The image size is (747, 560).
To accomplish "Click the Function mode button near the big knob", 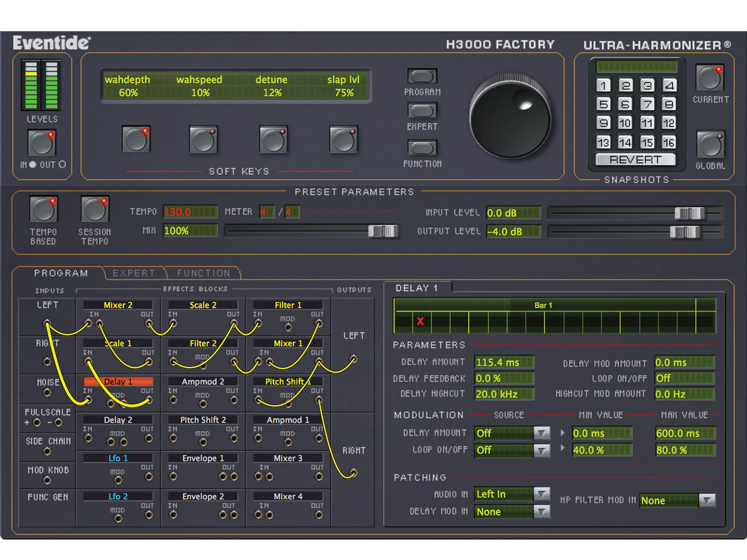I will [x=422, y=148].
